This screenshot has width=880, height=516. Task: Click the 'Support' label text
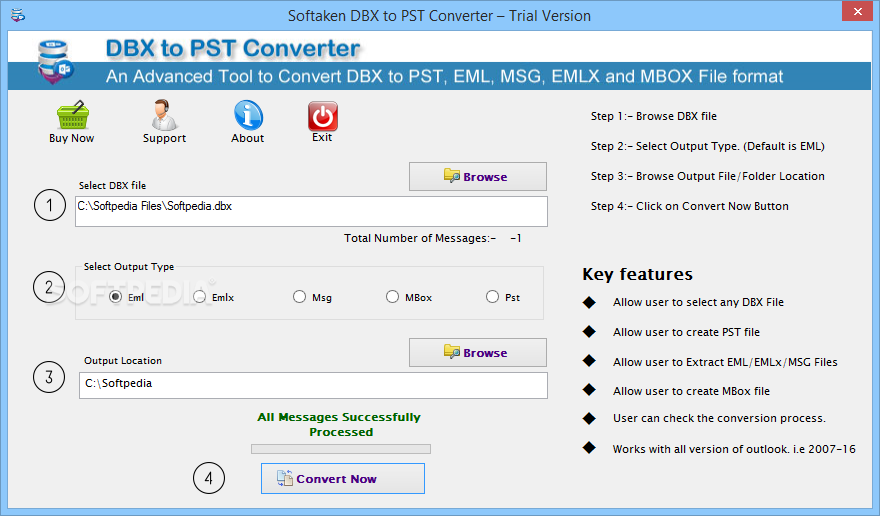coord(164,138)
